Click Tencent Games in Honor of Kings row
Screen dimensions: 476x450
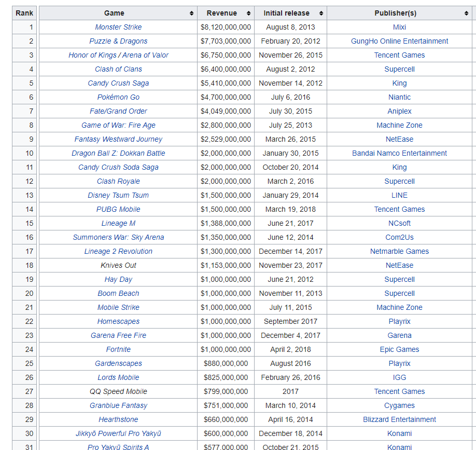pos(399,55)
